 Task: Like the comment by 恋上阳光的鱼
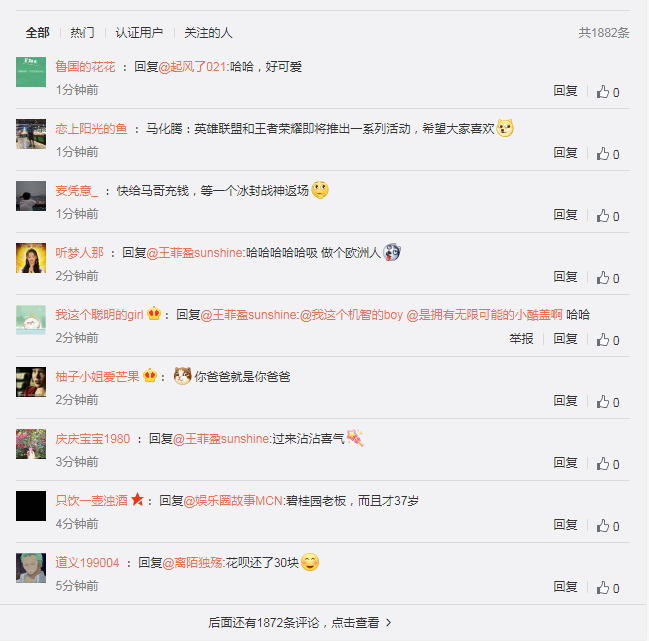pyautogui.click(x=608, y=154)
